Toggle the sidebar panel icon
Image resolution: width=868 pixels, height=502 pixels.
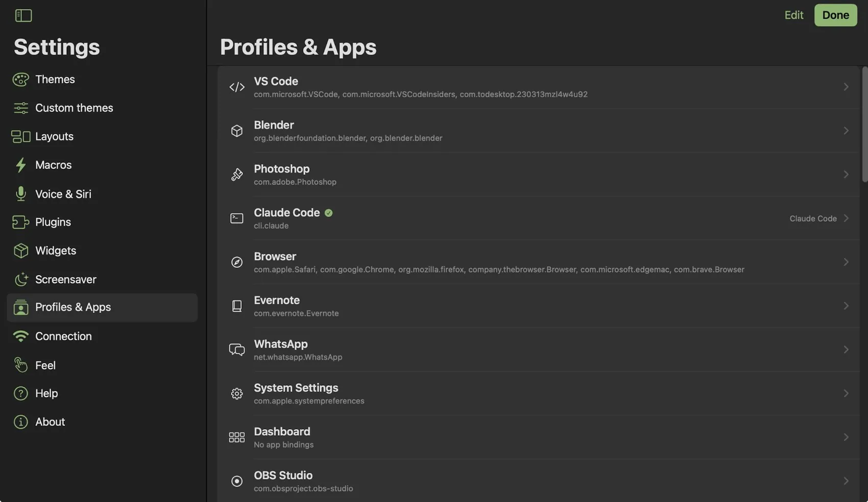coord(23,15)
